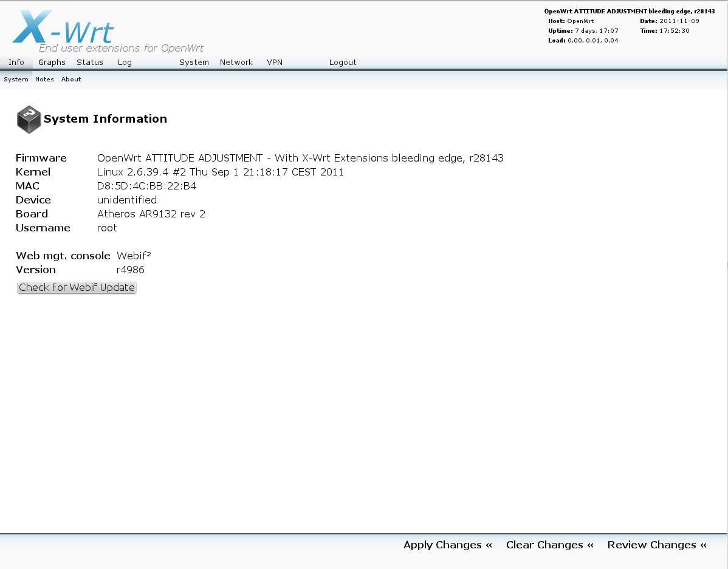Click the Username value root
Viewport: 728px width, 569px height.
coord(107,228)
